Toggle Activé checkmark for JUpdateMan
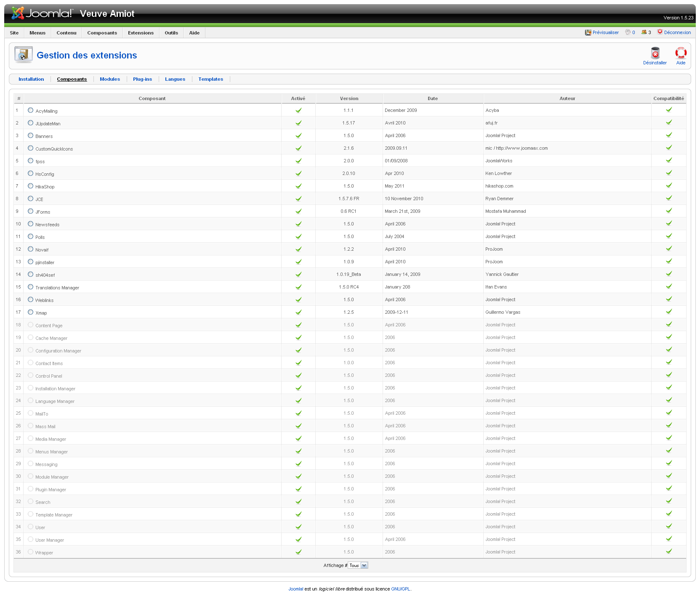Viewport: 700px width, 596px height. [x=298, y=123]
